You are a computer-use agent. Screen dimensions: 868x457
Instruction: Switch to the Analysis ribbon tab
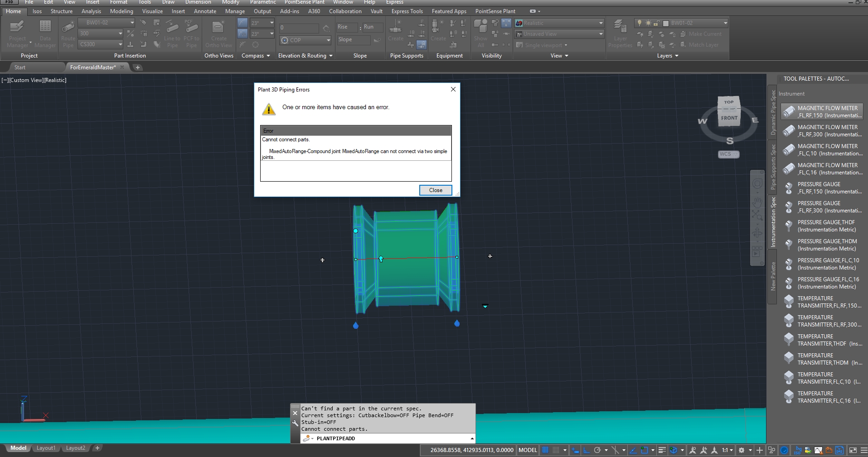point(91,11)
